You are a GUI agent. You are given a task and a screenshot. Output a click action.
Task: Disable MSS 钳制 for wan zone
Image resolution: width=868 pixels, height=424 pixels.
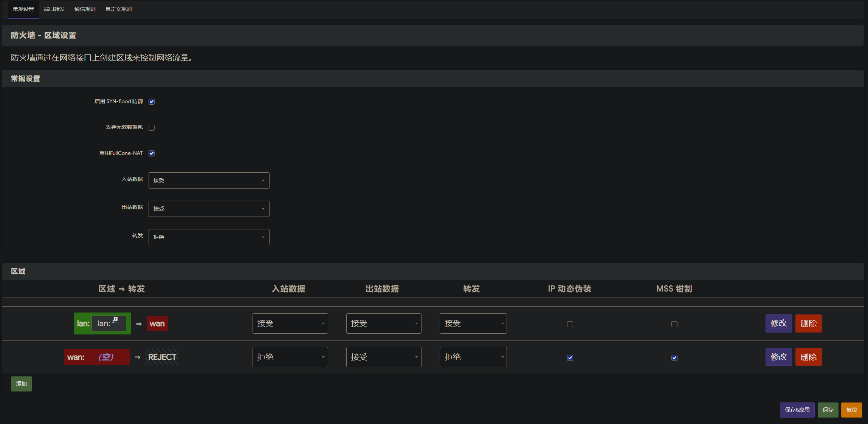tap(674, 358)
